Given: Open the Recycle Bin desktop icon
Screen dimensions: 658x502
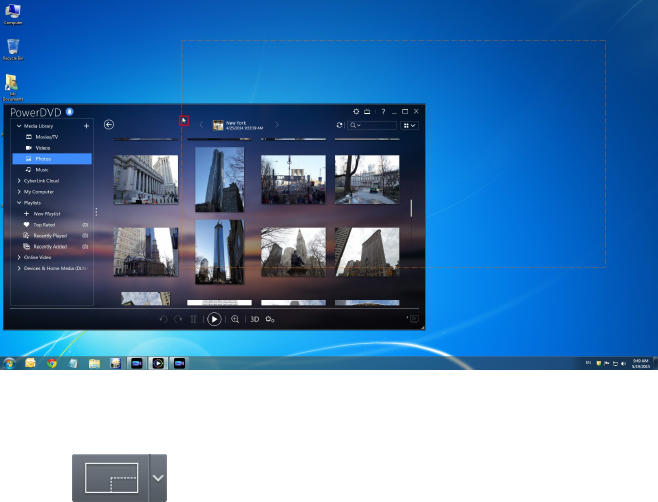Looking at the screenshot, I should coord(13,50).
